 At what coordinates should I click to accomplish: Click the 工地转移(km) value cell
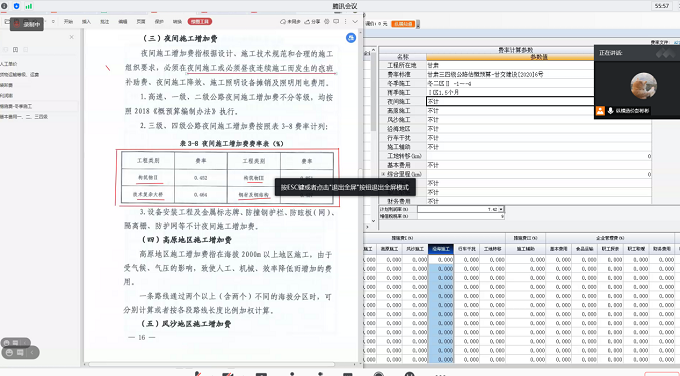pyautogui.click(x=539, y=156)
